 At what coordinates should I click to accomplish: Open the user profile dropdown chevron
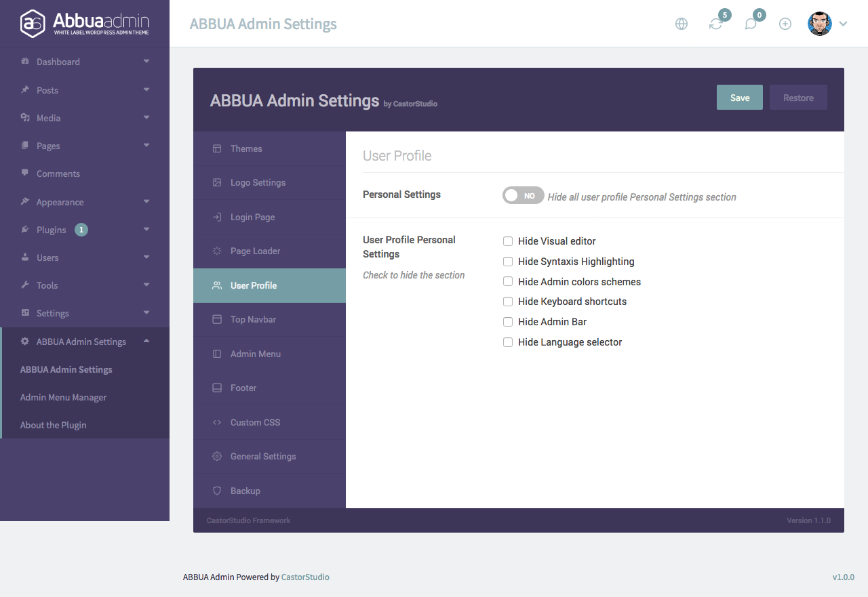coord(843,24)
